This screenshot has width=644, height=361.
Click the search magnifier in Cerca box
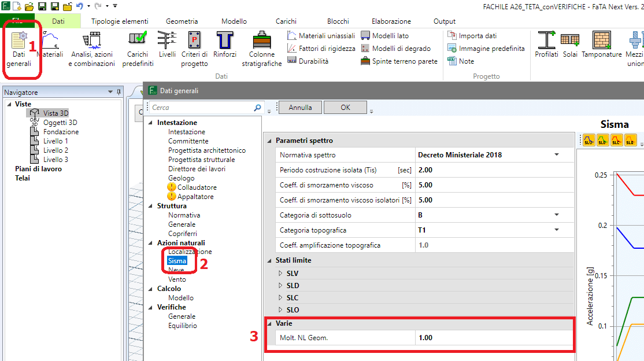(257, 108)
